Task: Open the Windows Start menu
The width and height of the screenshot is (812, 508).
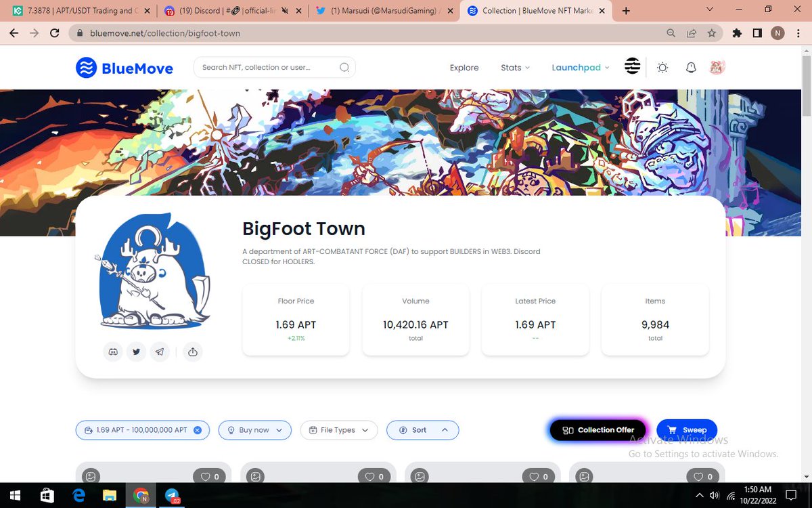Action: click(14, 495)
